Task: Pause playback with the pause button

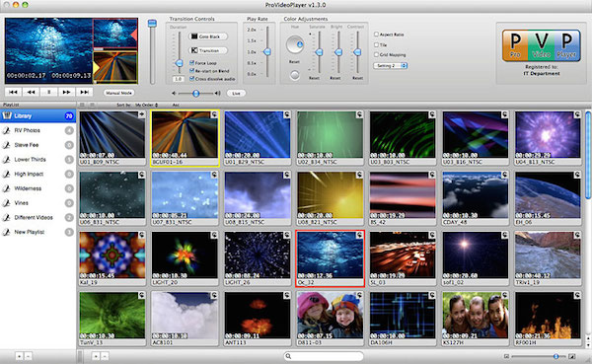Action: tap(48, 92)
